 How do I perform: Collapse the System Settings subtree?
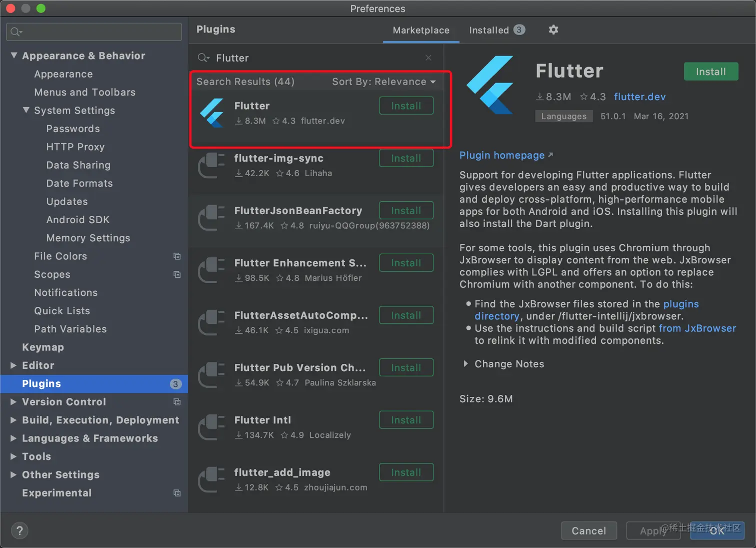point(26,110)
